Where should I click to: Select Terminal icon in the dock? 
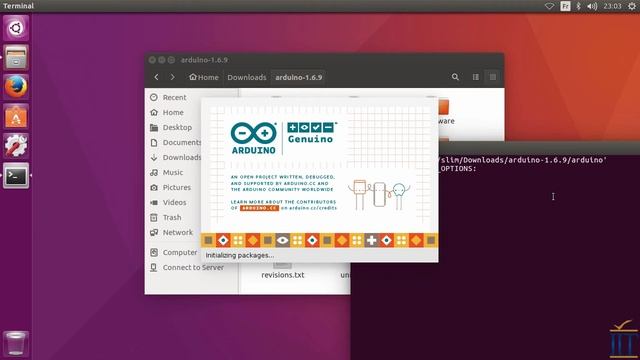tap(16, 176)
